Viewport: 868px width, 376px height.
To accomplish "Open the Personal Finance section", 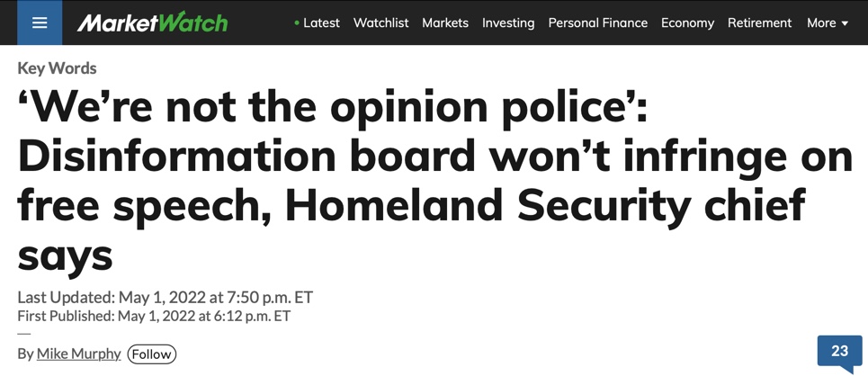I will point(598,22).
